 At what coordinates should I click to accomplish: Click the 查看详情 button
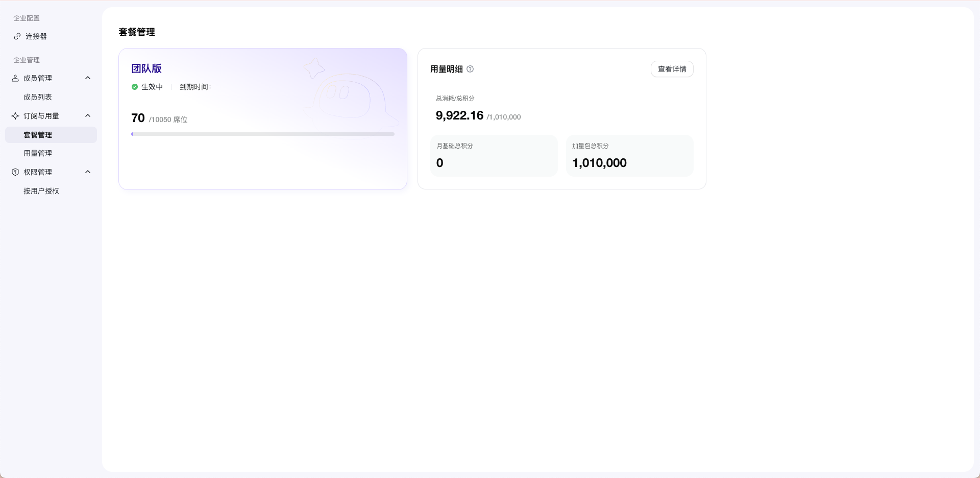coord(672,69)
